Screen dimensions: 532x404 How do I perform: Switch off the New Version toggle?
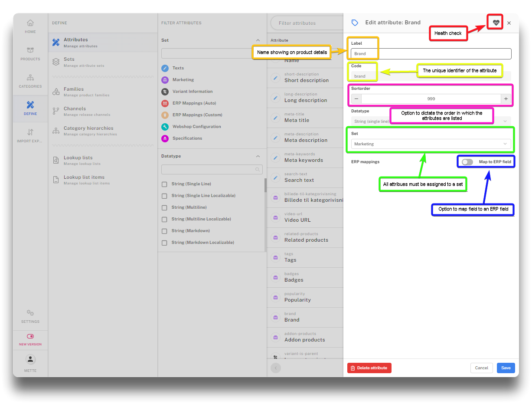point(30,336)
